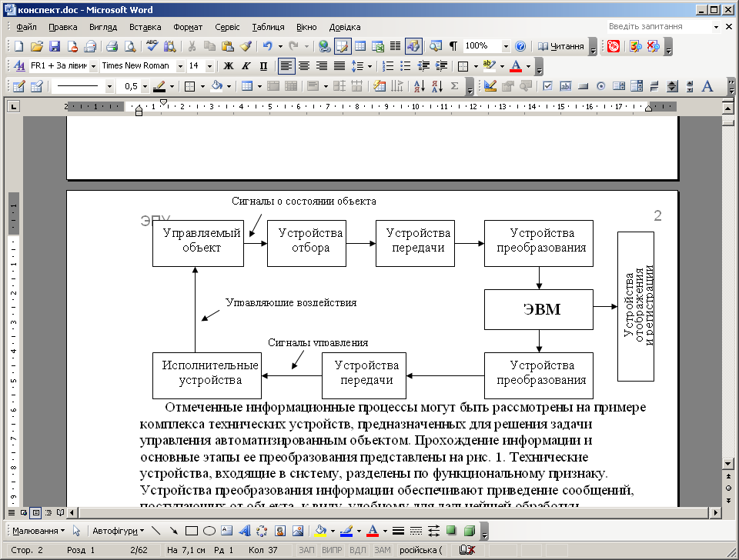Screen dimensions: 739x560
Task: Open the style dropdown FR1 + За лівим
Action: pos(93,66)
